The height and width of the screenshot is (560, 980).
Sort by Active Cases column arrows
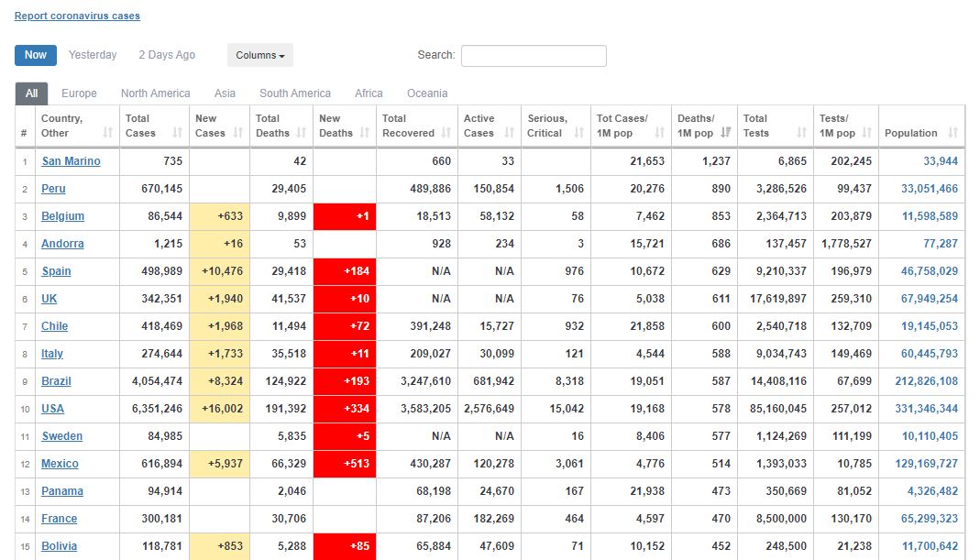(510, 133)
